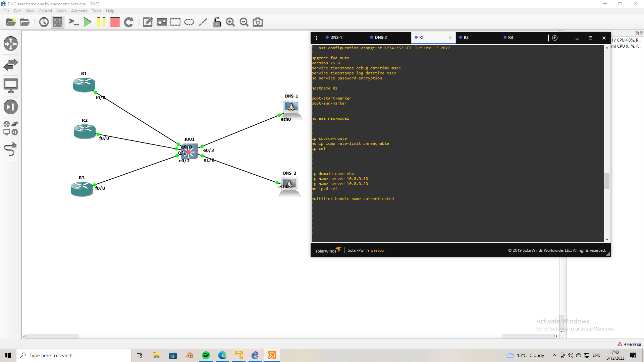This screenshot has height=362, width=644.
Task: Click the Reload all nodes icon
Action: (129, 22)
